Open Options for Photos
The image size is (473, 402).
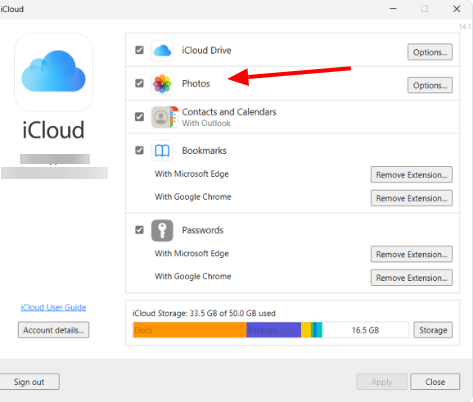(x=430, y=85)
